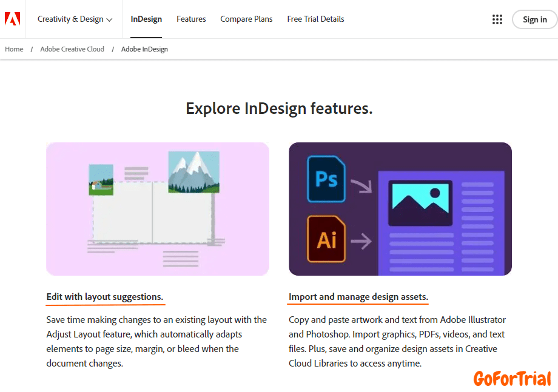Click Adobe InDesign breadcrumb text
This screenshot has width=558, height=392.
point(144,49)
